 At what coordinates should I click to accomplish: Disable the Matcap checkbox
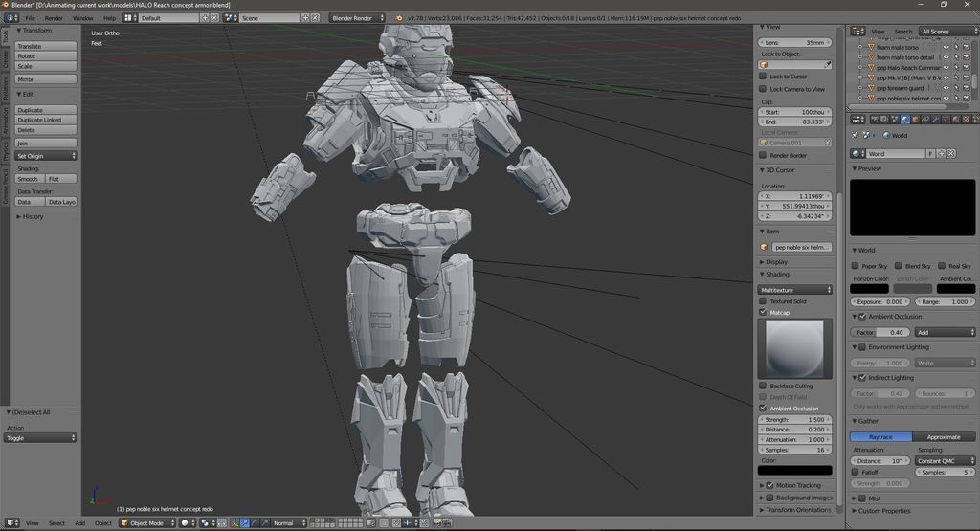(763, 313)
